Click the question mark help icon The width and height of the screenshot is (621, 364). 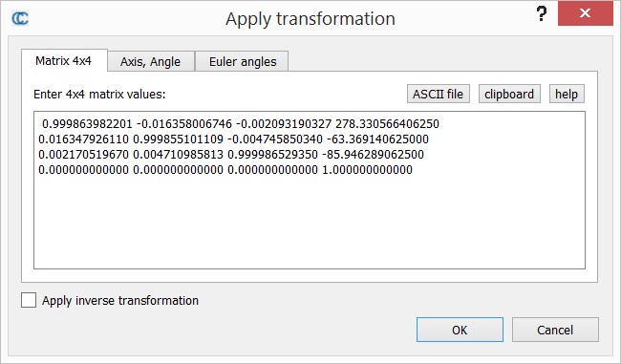(x=542, y=14)
